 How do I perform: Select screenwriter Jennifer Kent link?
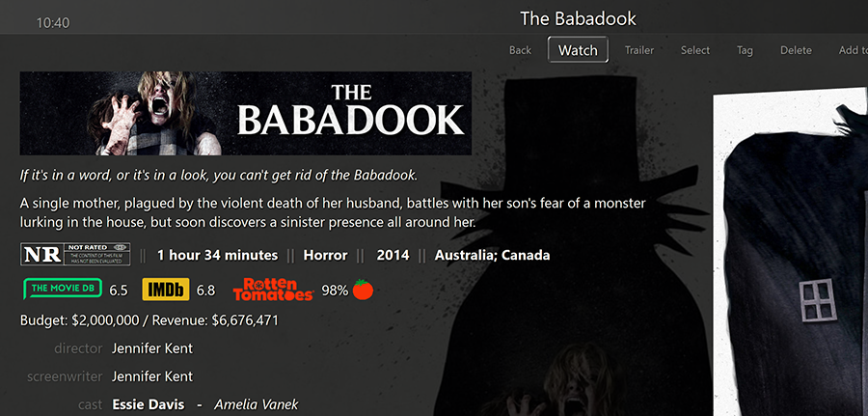coord(152,376)
